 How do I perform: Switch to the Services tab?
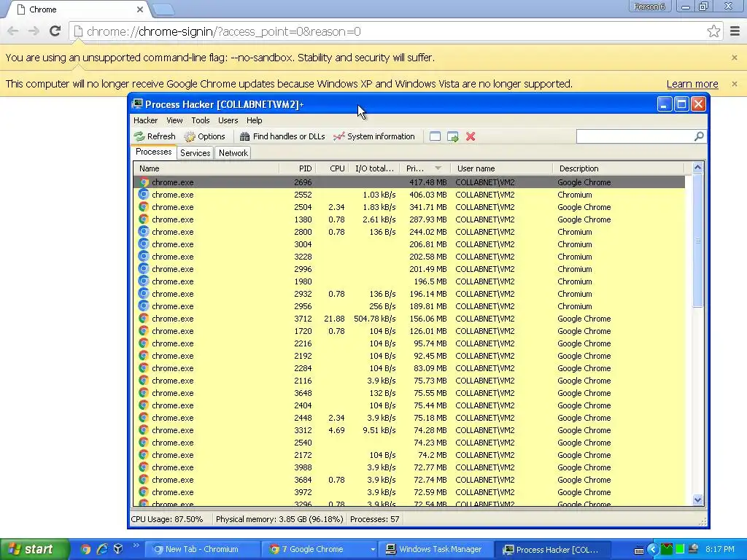196,153
